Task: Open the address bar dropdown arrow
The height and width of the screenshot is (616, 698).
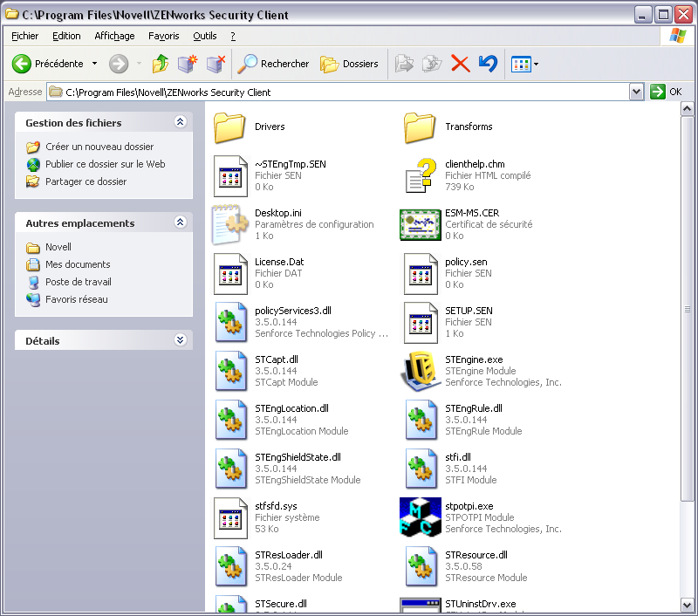Action: point(636,92)
